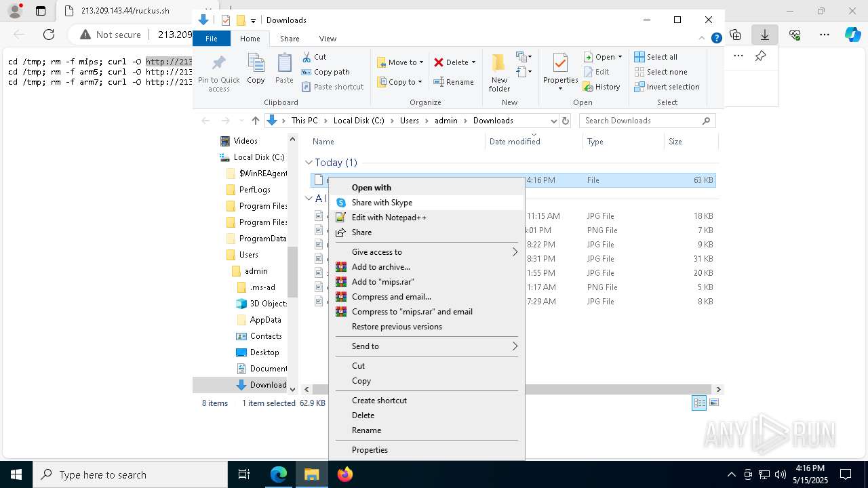The height and width of the screenshot is (488, 868).
Task: Open Firefox from taskbar
Action: 345,474
